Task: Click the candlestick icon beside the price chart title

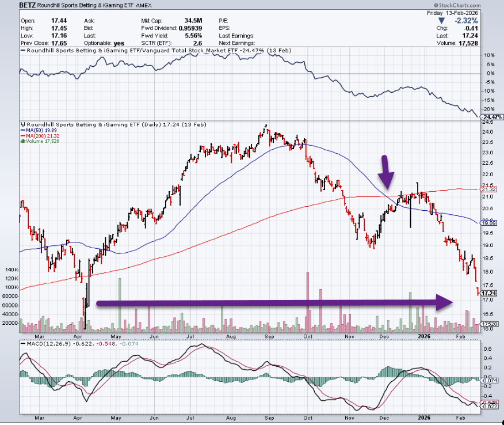Action: [x=22, y=124]
